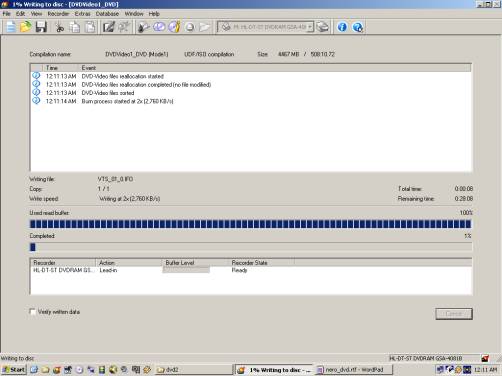The width and height of the screenshot is (502, 376).
Task: Click the Windows Start button
Action: click(13, 369)
